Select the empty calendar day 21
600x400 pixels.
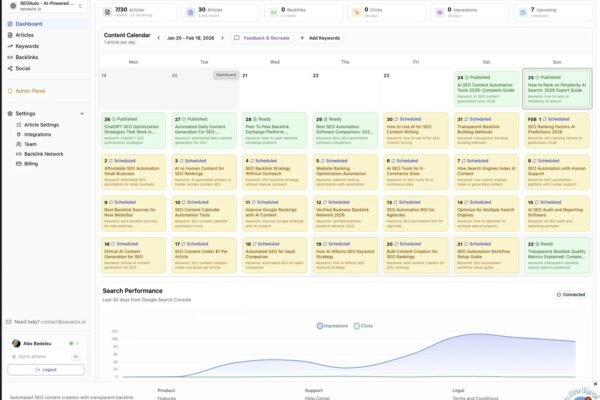[275, 89]
